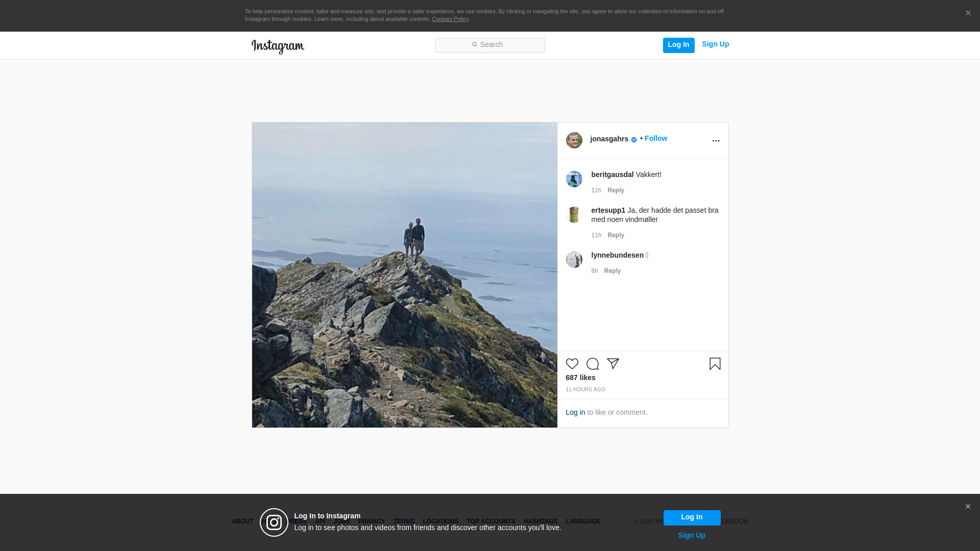Viewport: 980px width, 551px height.
Task: Open TOP ACCOUNTS footer link
Action: pos(491,521)
